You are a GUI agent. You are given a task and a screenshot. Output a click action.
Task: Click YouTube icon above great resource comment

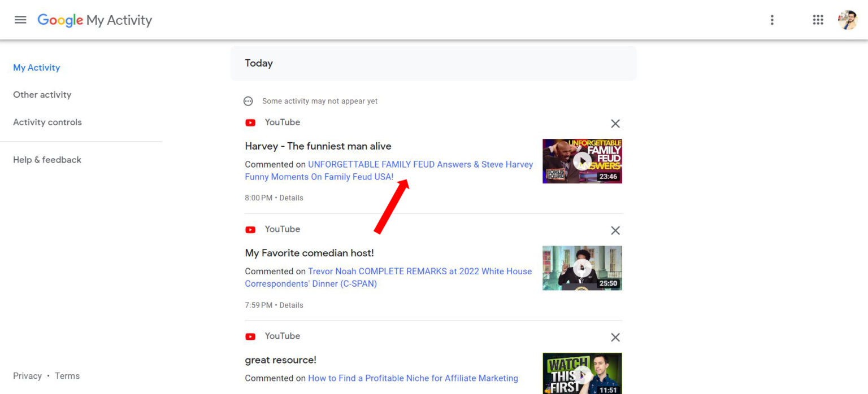pyautogui.click(x=250, y=336)
